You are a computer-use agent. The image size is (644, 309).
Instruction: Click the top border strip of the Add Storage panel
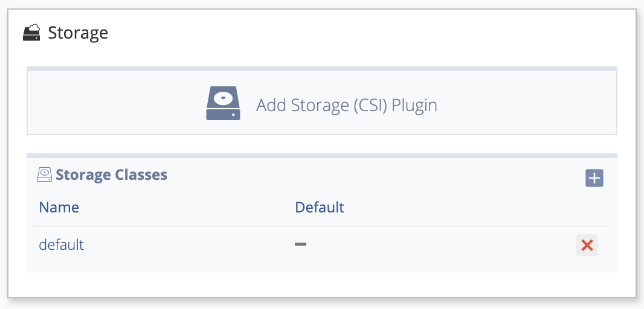click(322, 69)
